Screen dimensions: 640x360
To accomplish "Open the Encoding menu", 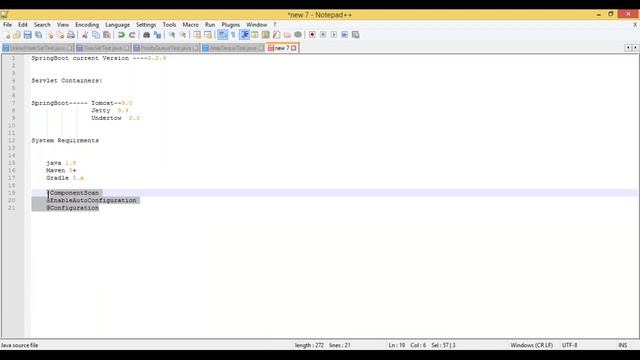I will pos(87,25).
